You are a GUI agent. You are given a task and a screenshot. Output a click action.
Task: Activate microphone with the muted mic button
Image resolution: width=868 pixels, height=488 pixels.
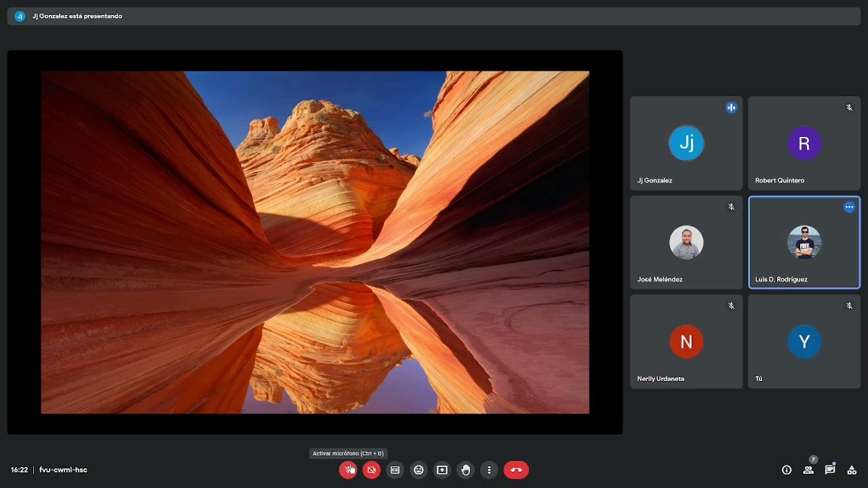[x=349, y=470]
